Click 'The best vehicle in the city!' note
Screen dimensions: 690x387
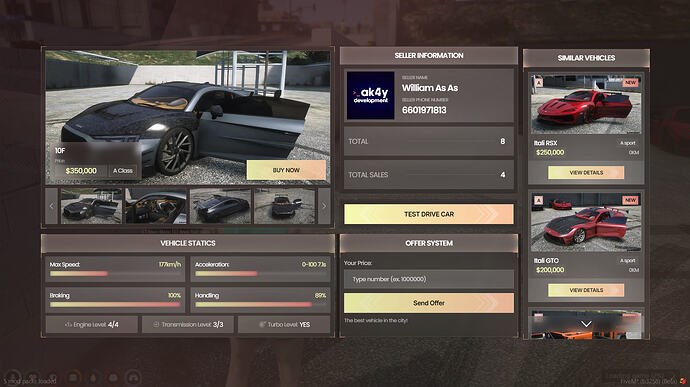[376, 321]
